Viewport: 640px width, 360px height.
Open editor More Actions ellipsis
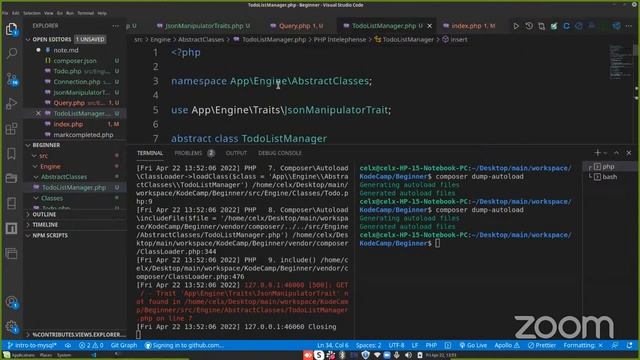629,26
